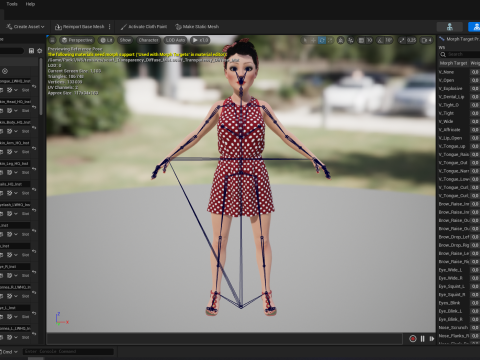Activate the highlighted rotate gizmo tool
Image resolution: width=480 pixels, height=360 pixels.
(x=322, y=40)
